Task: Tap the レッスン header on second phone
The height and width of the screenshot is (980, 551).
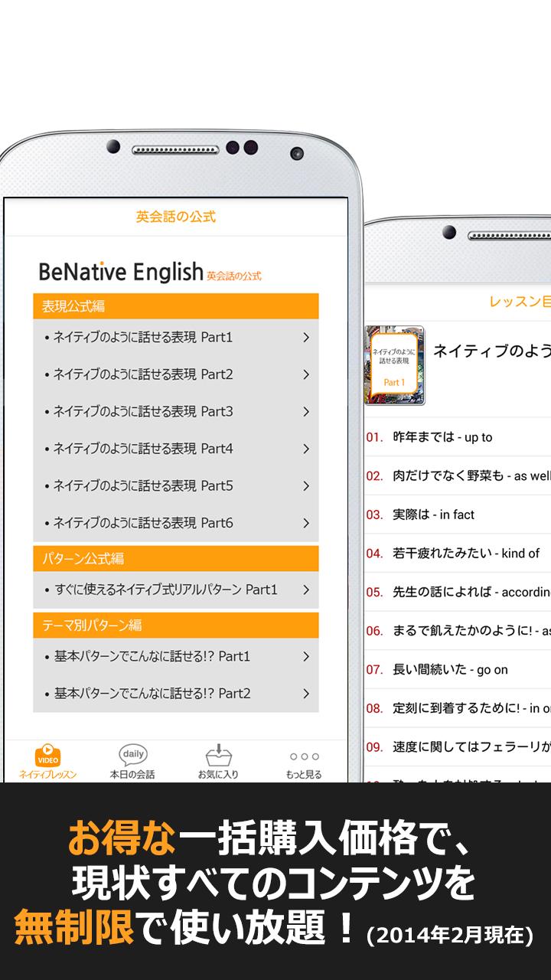Action: [x=520, y=302]
